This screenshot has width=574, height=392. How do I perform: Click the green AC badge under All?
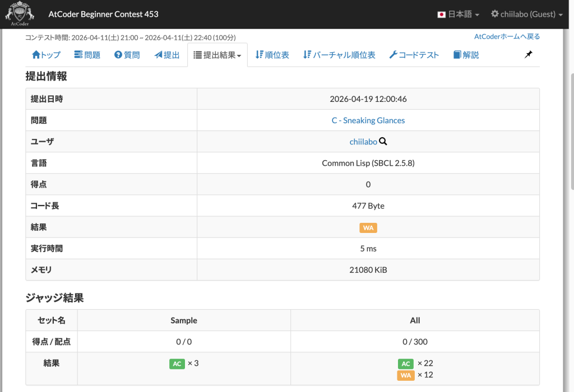tap(405, 363)
